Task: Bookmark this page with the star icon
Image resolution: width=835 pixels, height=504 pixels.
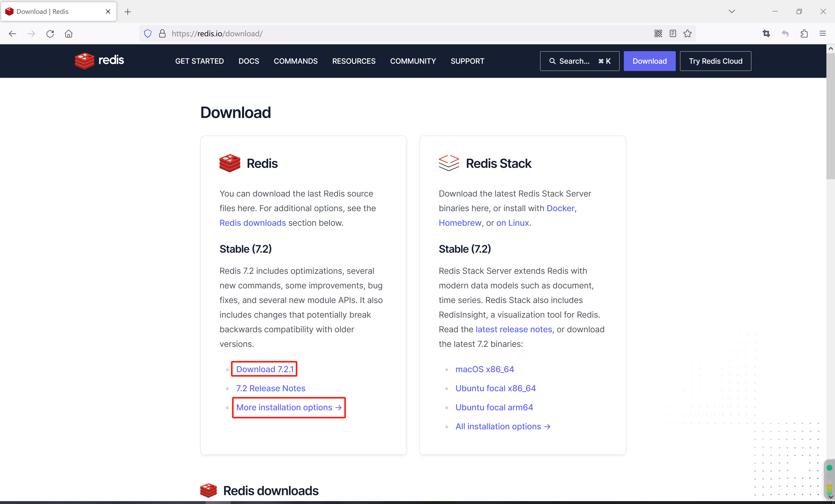Action: pos(688,33)
